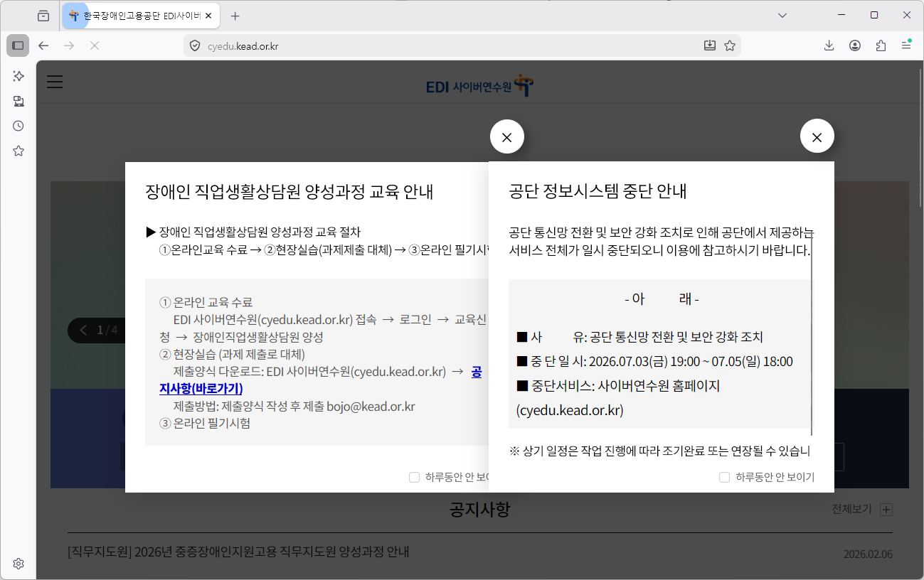Check 하루동안 안 보이기 in the training guide popup
Viewport: 924px width, 580px height.
(x=414, y=477)
